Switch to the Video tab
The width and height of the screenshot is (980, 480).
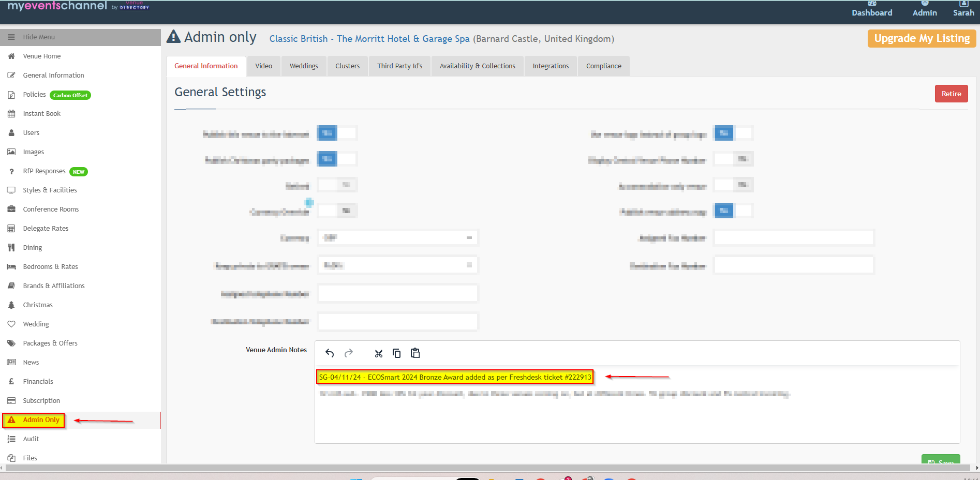coord(263,66)
